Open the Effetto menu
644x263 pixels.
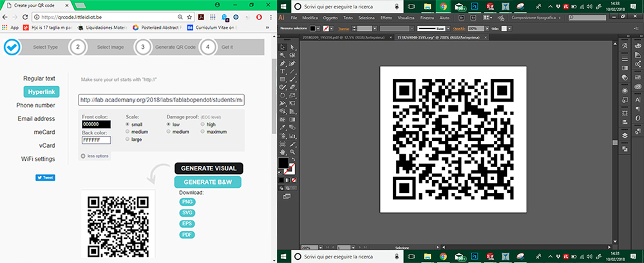pos(386,18)
